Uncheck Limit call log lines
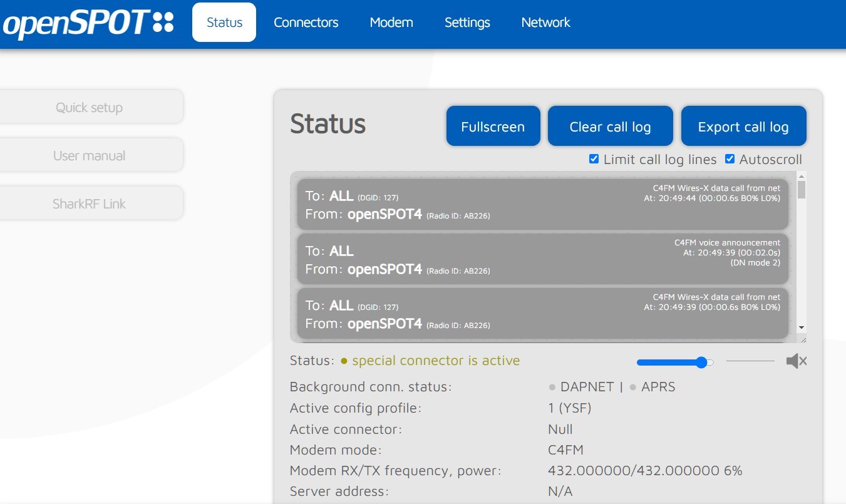 (x=594, y=159)
